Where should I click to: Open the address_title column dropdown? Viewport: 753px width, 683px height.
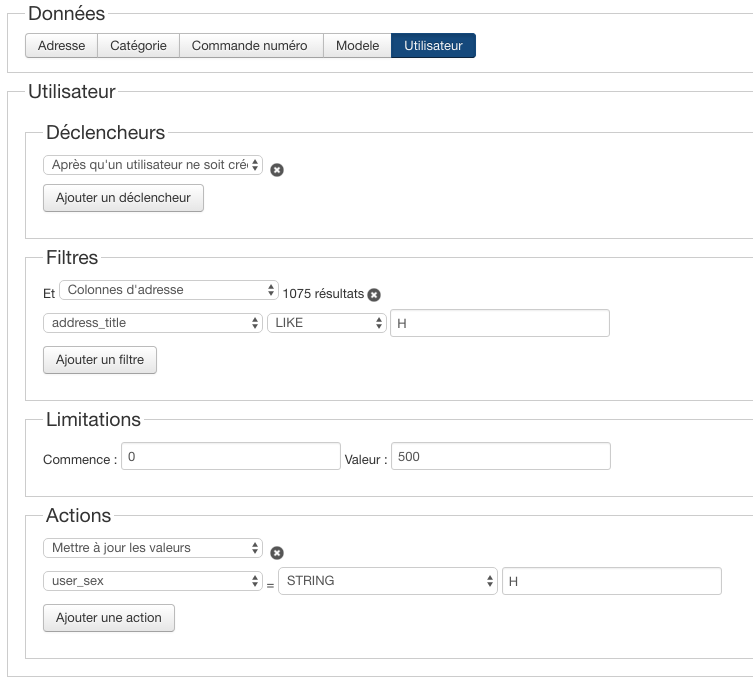(x=153, y=323)
